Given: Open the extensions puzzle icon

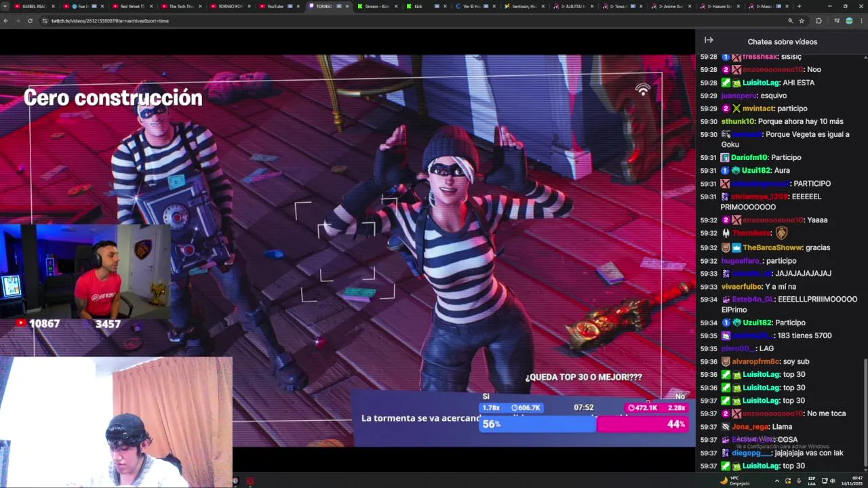Looking at the screenshot, I should 818,21.
